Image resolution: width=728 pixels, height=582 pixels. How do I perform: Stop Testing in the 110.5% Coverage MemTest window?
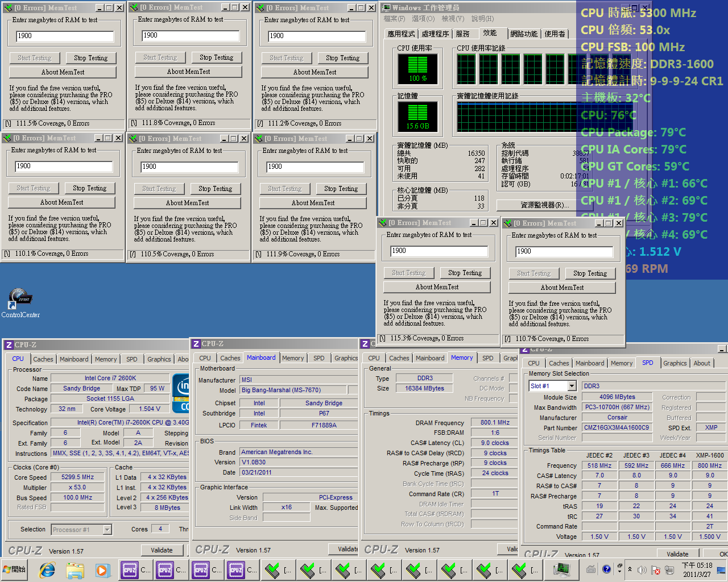(215, 189)
